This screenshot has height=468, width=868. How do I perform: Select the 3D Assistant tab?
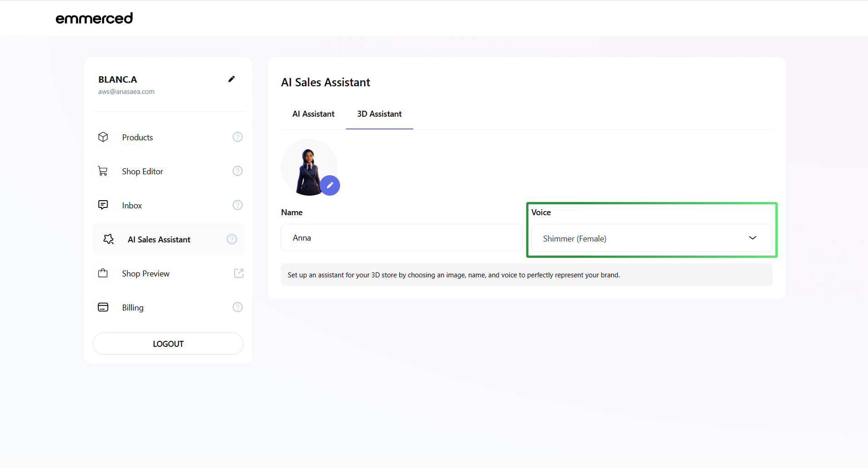coord(379,114)
